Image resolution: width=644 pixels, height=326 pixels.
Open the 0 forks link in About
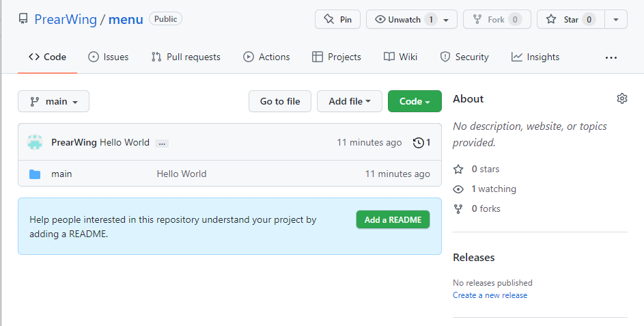click(477, 208)
